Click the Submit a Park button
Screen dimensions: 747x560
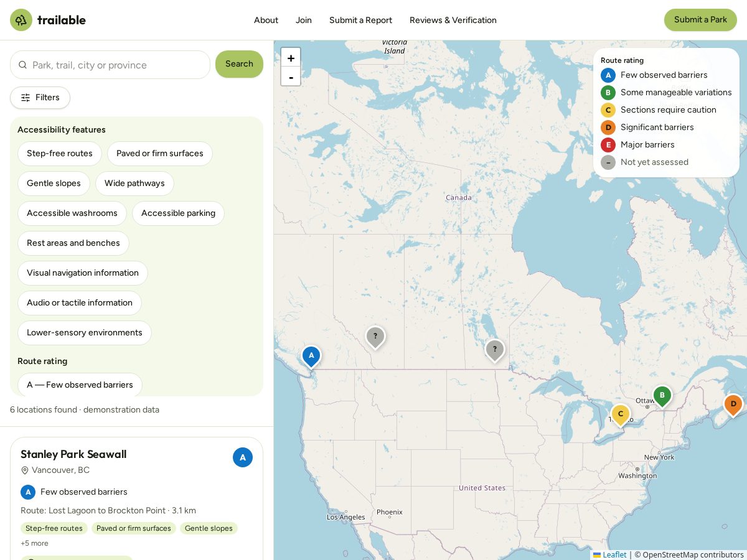pos(700,20)
